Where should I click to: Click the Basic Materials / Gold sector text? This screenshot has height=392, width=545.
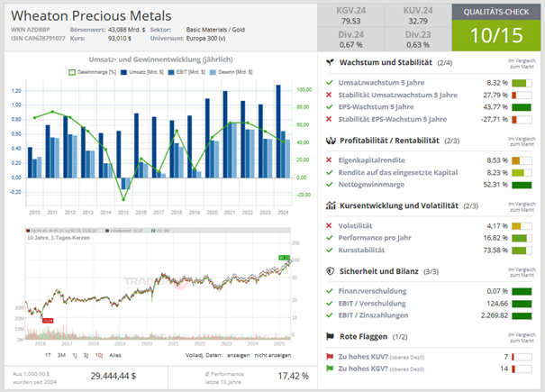click(215, 30)
